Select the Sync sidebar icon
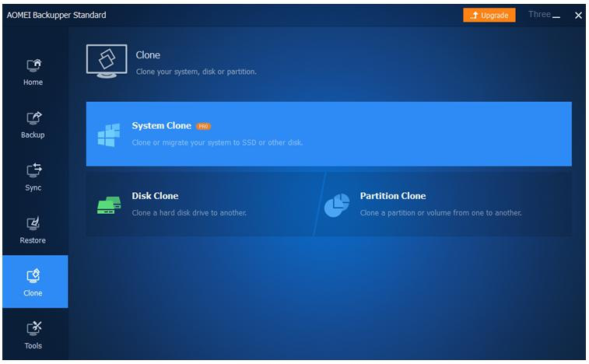The height and width of the screenshot is (364, 589). pyautogui.click(x=33, y=177)
